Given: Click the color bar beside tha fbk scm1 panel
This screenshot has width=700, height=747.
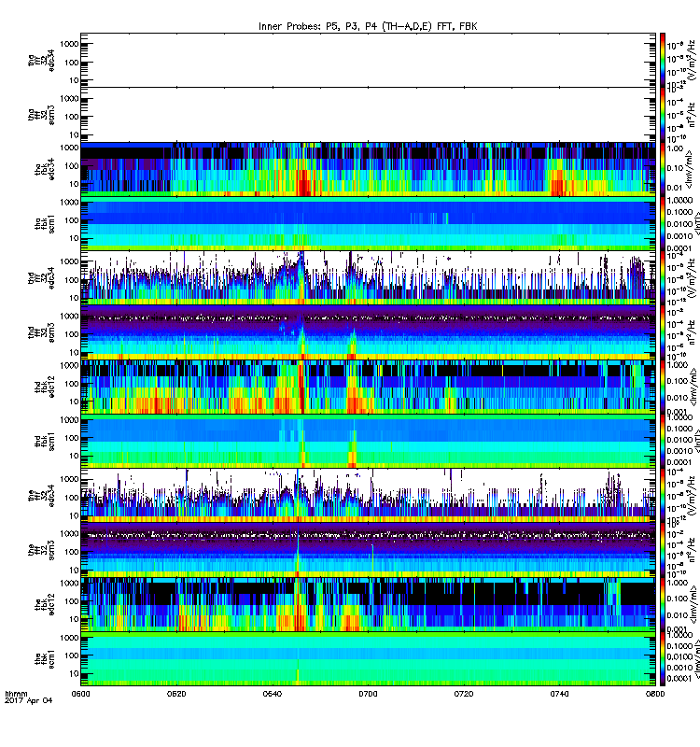Looking at the screenshot, I should (663, 223).
